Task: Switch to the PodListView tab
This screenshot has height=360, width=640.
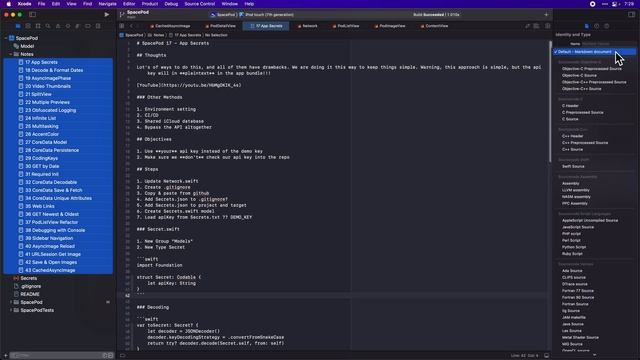Action: (x=346, y=26)
